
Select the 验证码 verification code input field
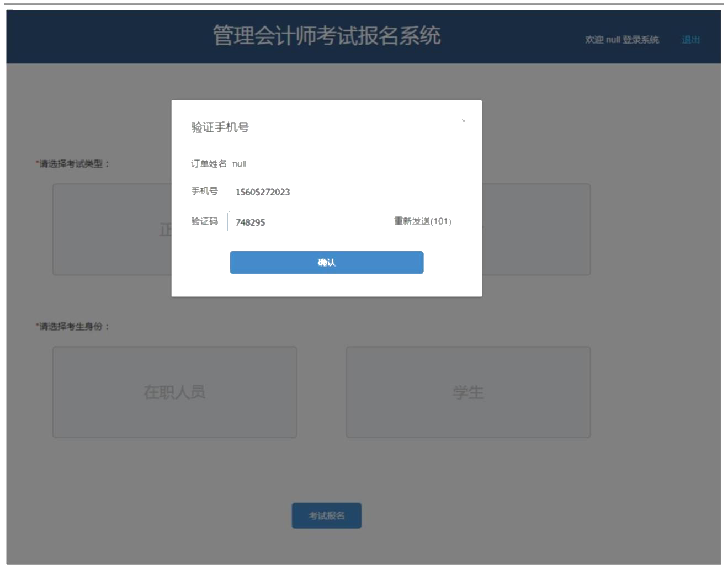308,221
